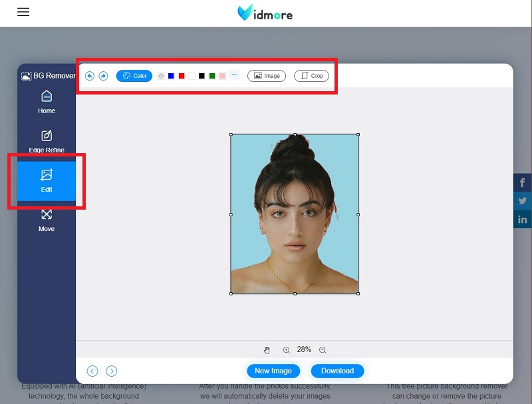Select the hand pan tool

(267, 350)
